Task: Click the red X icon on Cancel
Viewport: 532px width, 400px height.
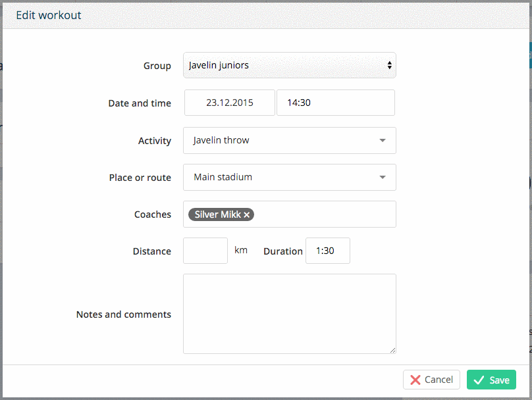Action: click(415, 380)
